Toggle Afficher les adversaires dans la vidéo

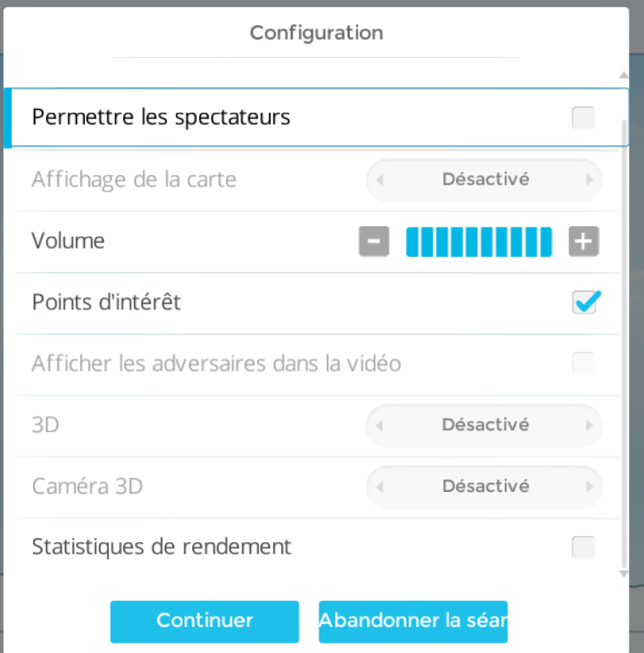583,364
